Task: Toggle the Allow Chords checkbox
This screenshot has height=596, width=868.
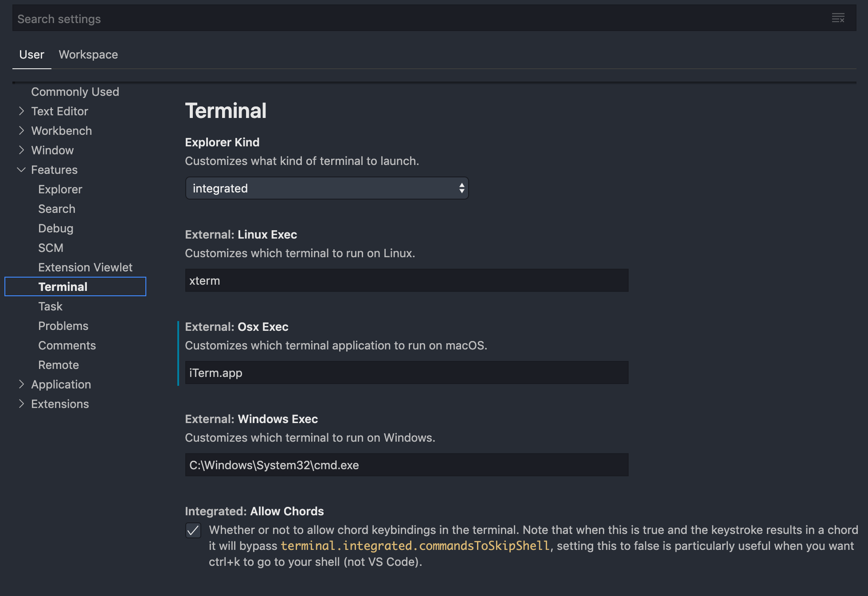Action: pos(193,530)
